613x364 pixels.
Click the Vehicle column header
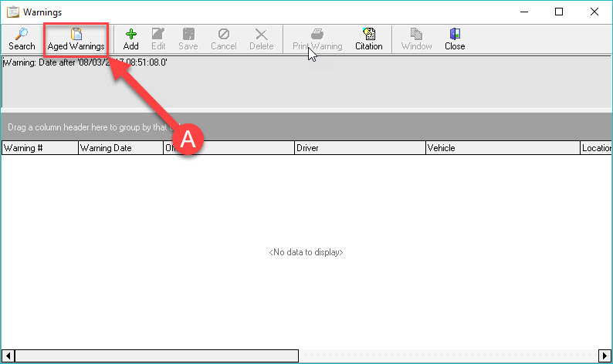pyautogui.click(x=502, y=148)
